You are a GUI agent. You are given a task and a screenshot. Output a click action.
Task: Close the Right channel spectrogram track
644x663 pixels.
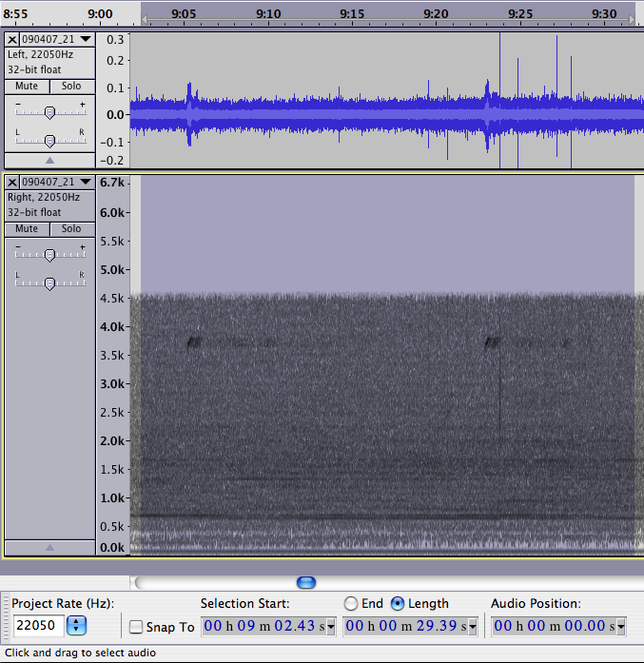pyautogui.click(x=12, y=182)
